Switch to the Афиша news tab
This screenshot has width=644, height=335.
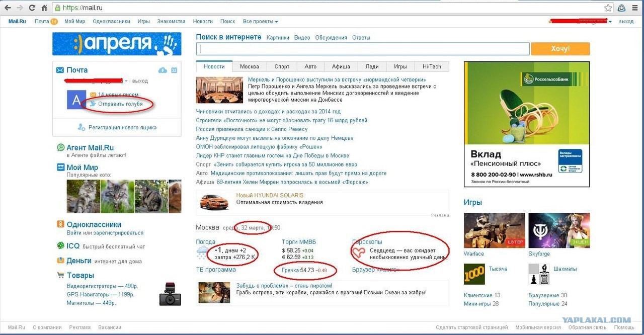pos(341,66)
